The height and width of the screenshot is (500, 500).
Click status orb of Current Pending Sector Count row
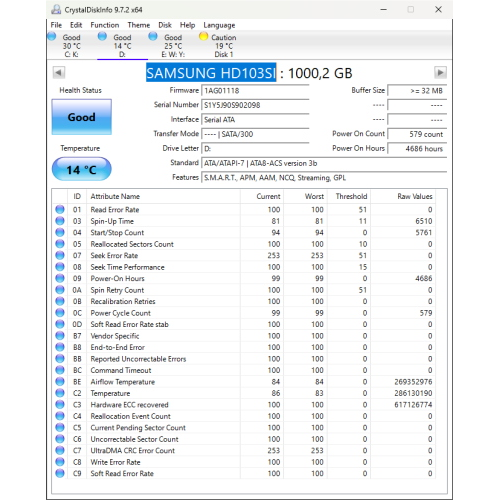tap(60, 428)
